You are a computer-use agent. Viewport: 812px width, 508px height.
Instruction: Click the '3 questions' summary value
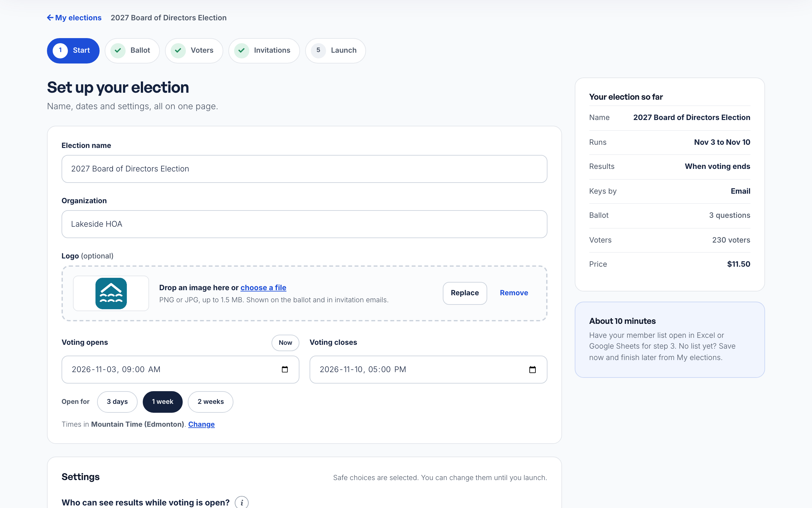(730, 215)
